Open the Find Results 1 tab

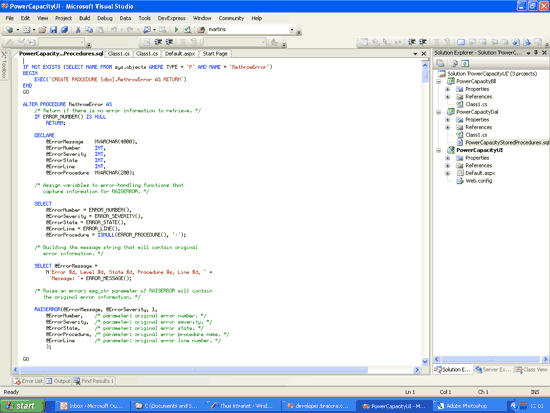[94, 381]
